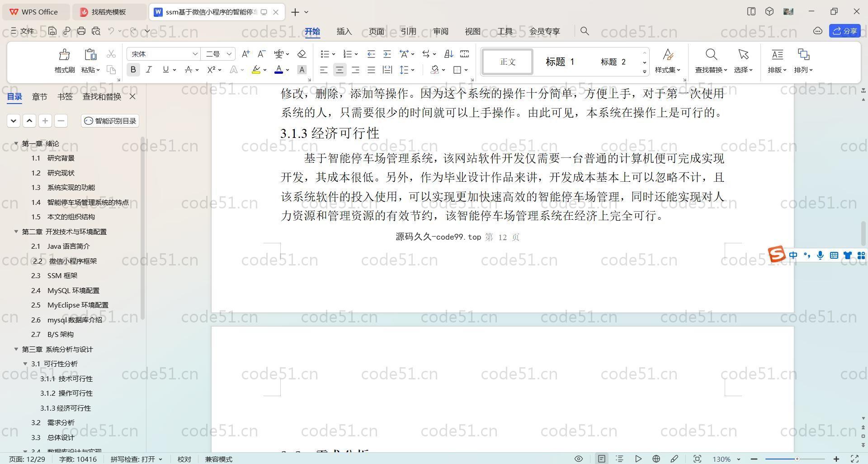Click the zoom slider handle
The image size is (868, 464).
[797, 459]
